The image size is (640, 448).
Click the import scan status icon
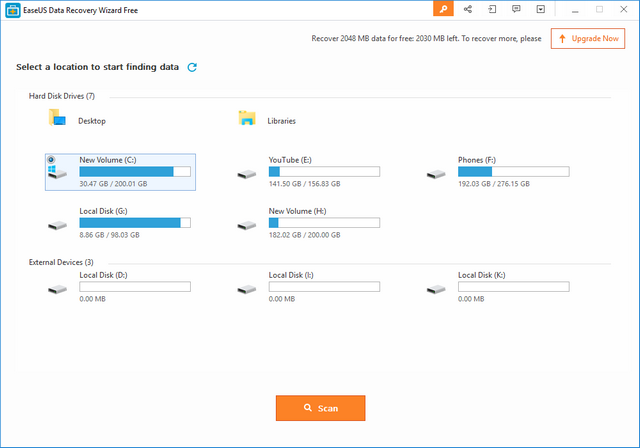[x=492, y=9]
